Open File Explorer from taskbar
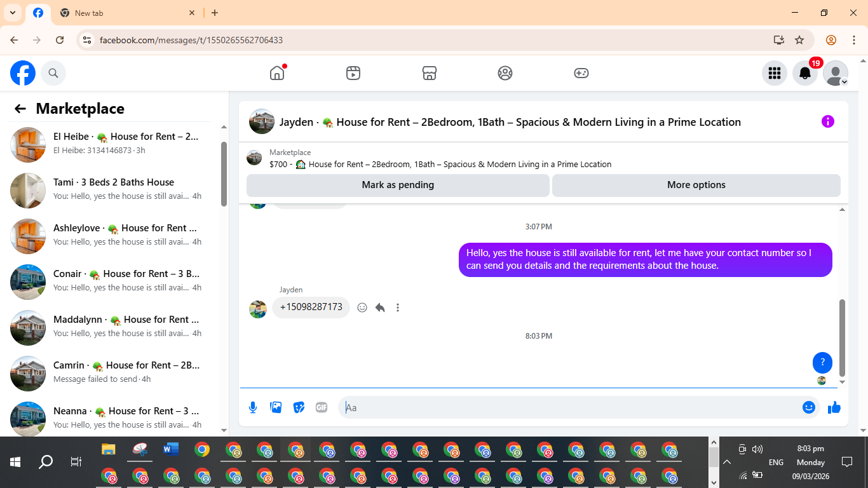 [x=109, y=450]
